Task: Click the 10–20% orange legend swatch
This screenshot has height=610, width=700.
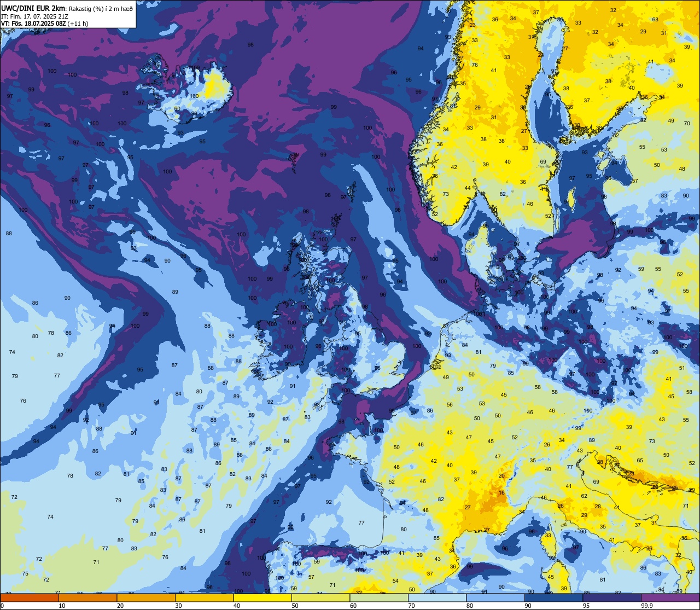Action: [87, 597]
